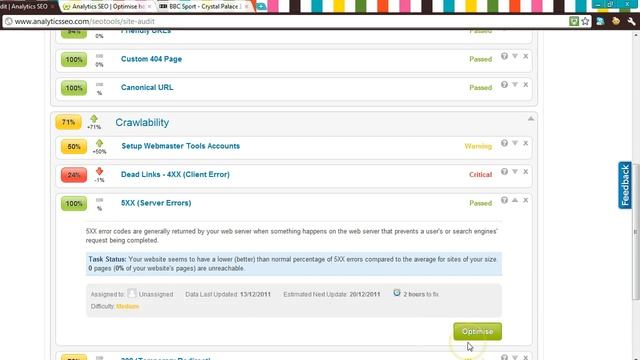Bookmark this page with the star icon
640x360 pixels.
pyautogui.click(x=585, y=21)
